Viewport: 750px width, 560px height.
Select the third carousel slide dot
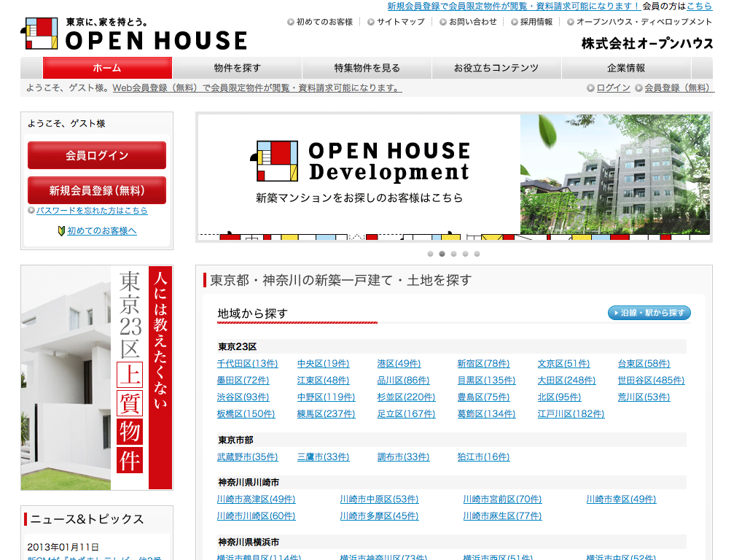click(x=453, y=254)
